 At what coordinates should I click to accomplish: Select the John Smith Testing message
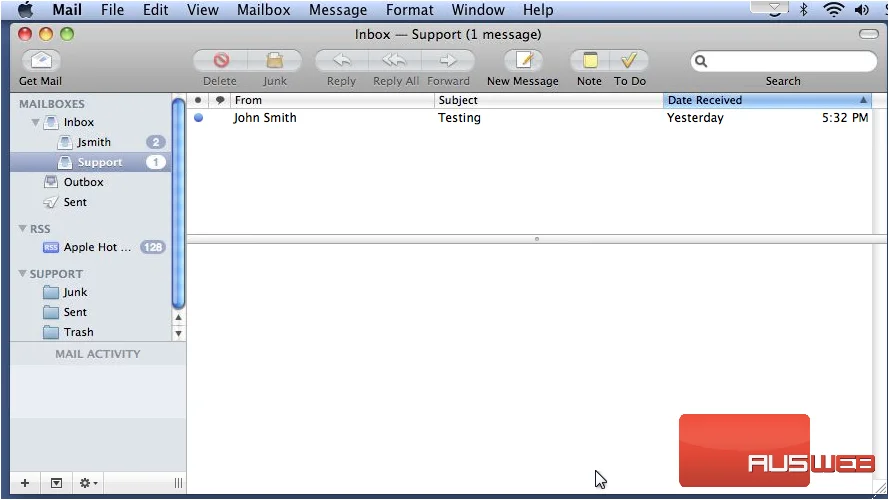point(530,118)
